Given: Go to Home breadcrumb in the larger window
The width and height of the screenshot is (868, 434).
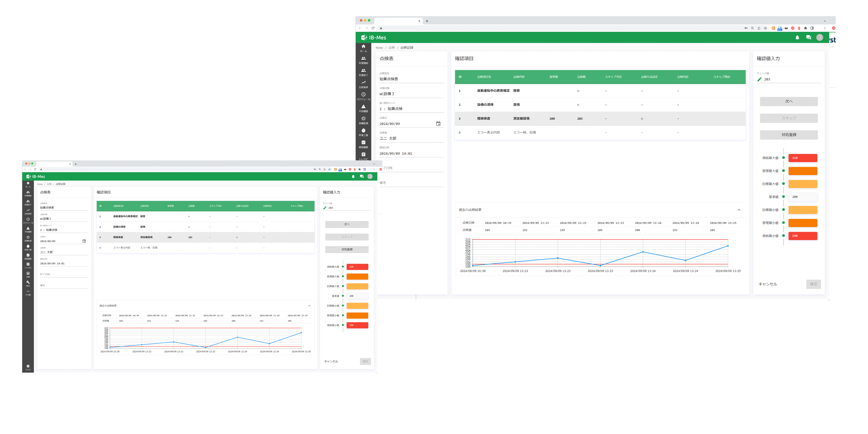Looking at the screenshot, I should 379,48.
